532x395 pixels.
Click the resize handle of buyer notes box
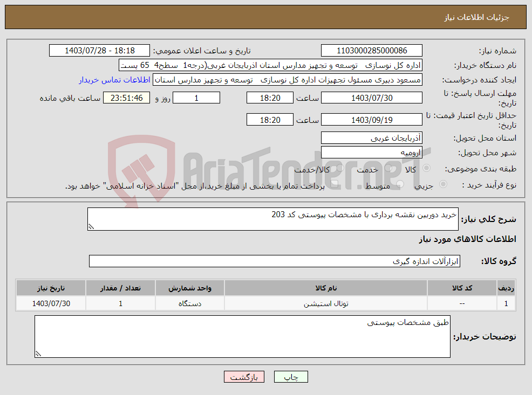[38, 354]
